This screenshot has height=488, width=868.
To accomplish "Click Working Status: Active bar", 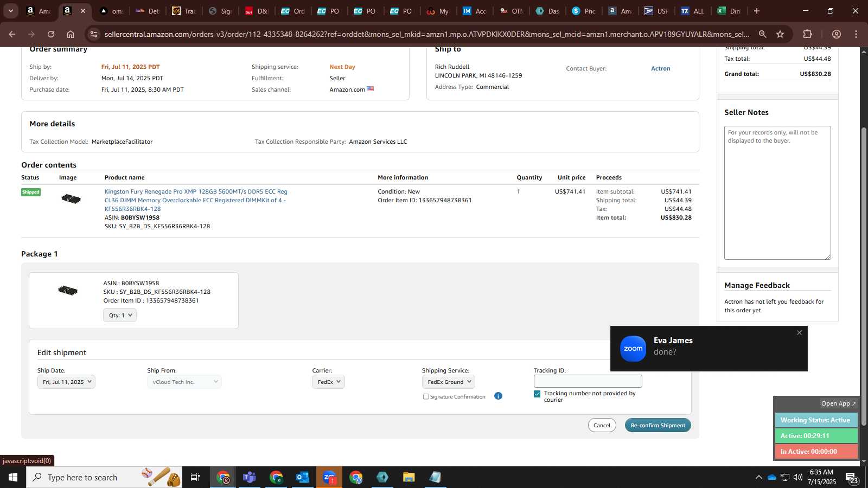I will (816, 420).
